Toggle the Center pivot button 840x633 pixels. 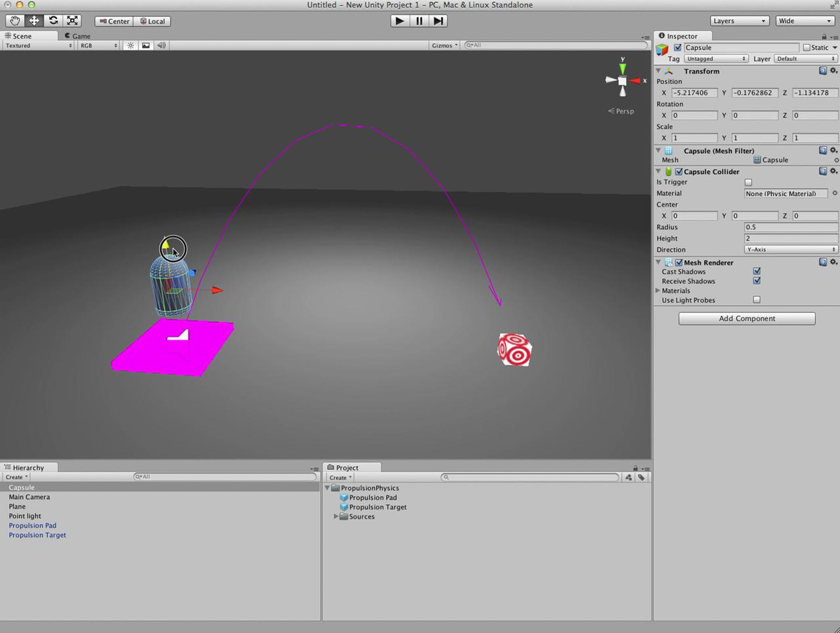pos(114,21)
